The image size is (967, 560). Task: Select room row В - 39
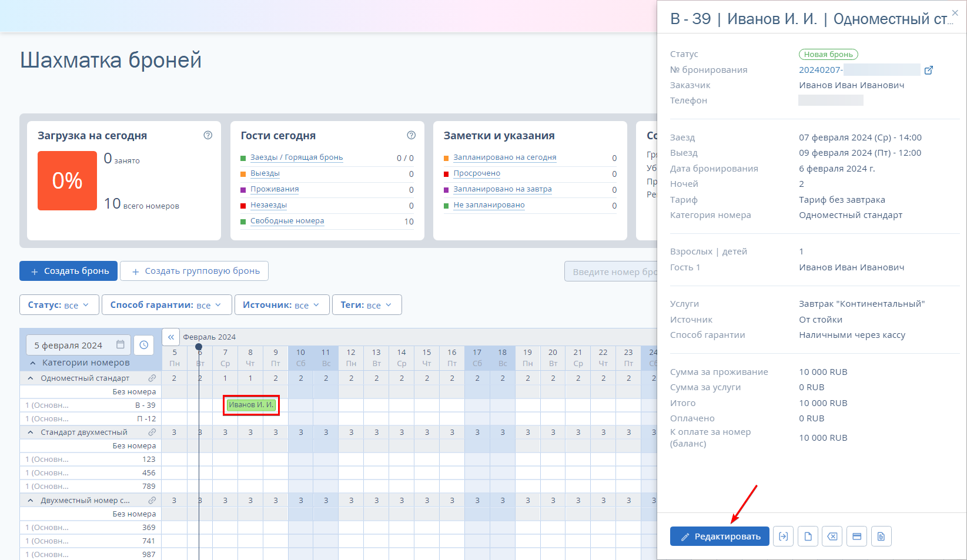(x=91, y=405)
